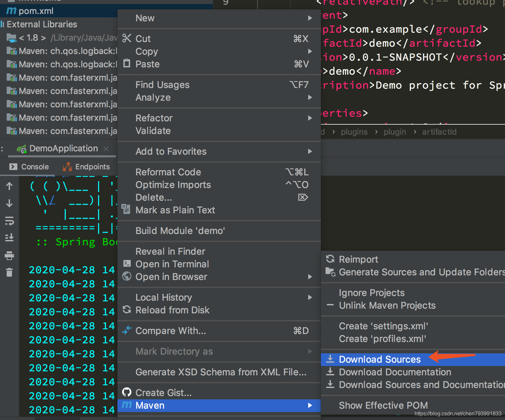Expand the Refactor submenu arrow
This screenshot has height=420, width=505.
point(310,118)
